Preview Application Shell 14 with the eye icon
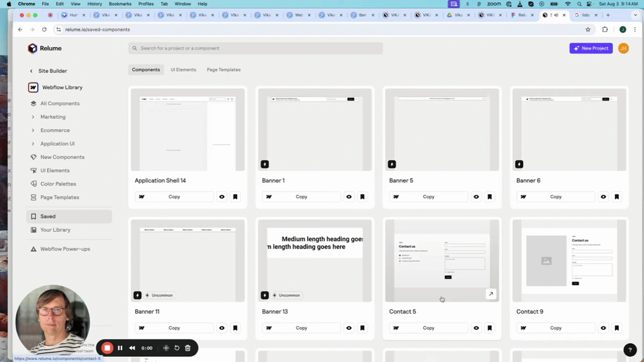This screenshot has height=362, width=644. pyautogui.click(x=222, y=197)
